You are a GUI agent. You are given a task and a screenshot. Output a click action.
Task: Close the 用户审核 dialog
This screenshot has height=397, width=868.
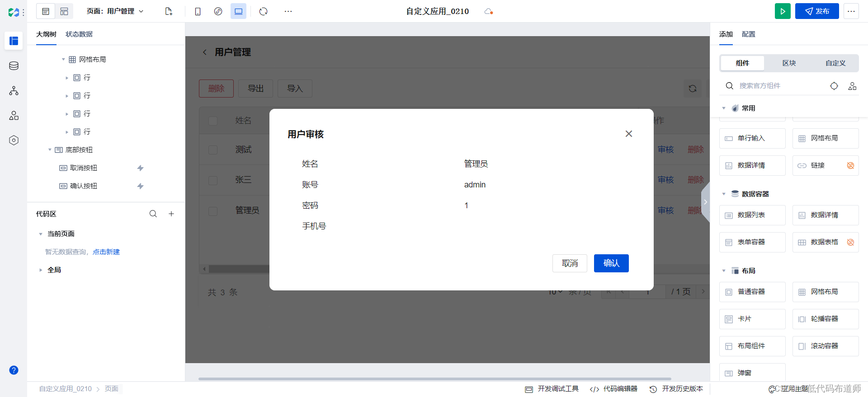point(629,134)
